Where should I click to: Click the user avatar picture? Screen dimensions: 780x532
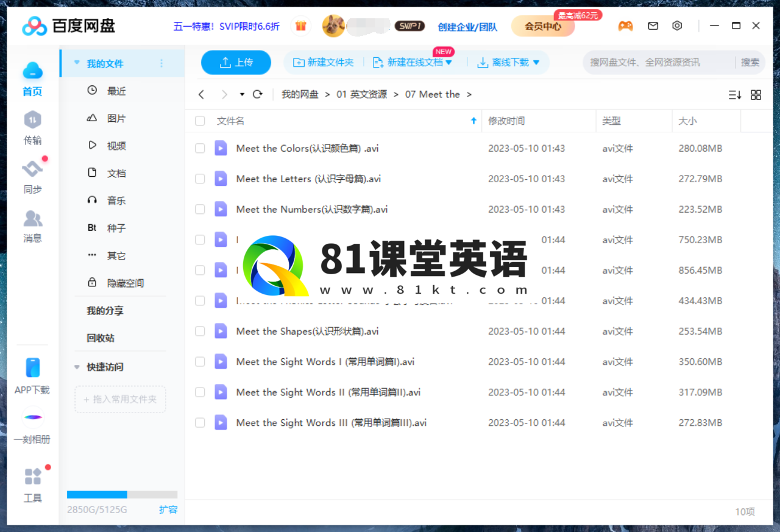coord(333,26)
